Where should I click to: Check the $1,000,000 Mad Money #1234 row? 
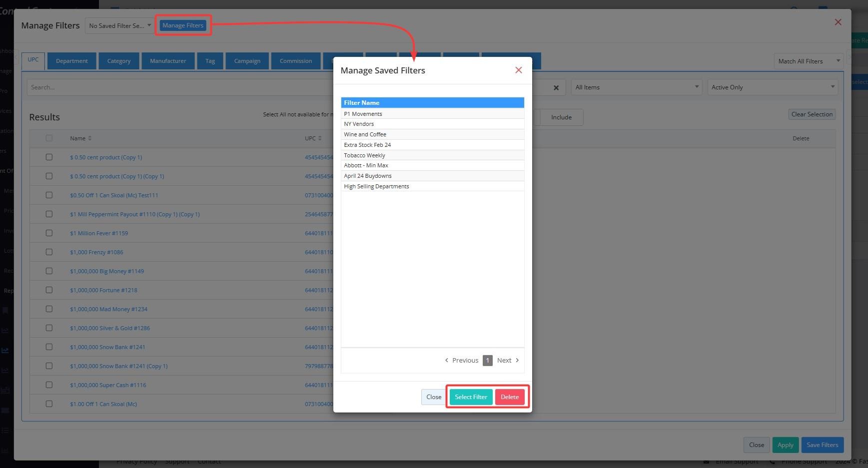coord(49,309)
